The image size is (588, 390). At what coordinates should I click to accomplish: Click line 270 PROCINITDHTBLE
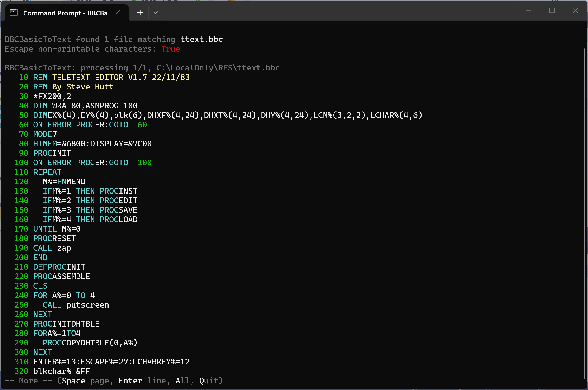[57, 324]
